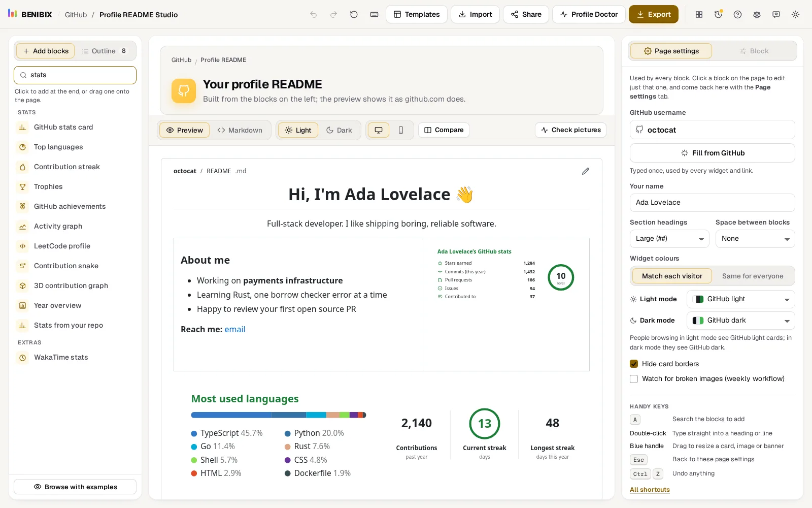This screenshot has width=812, height=508.
Task: Click the GitHub username field
Action: (713, 130)
